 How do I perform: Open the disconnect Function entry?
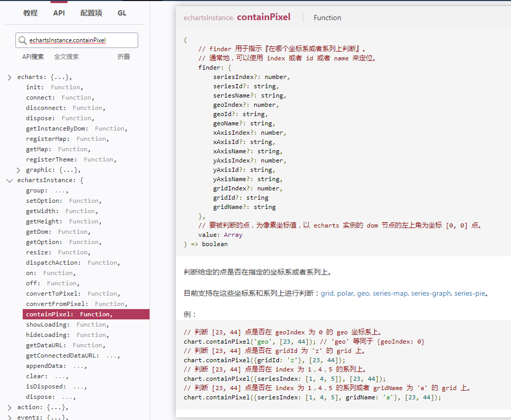(x=65, y=108)
